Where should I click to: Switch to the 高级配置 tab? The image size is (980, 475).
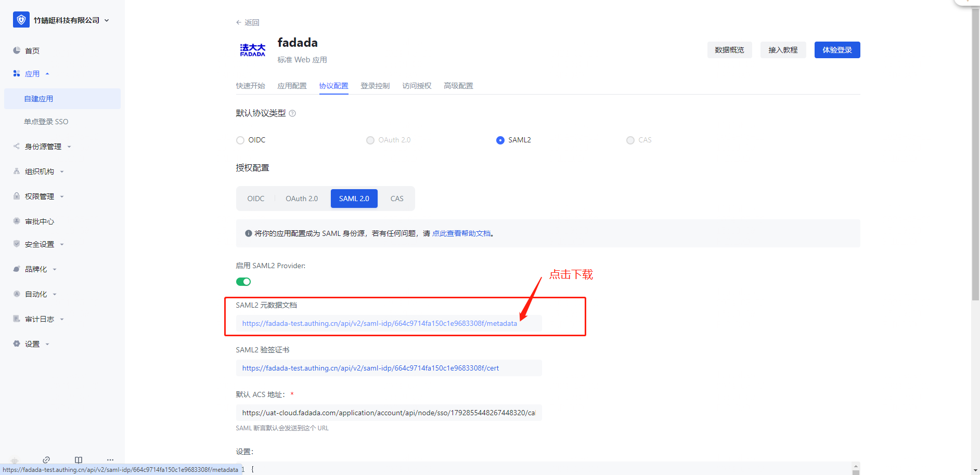pyautogui.click(x=458, y=86)
